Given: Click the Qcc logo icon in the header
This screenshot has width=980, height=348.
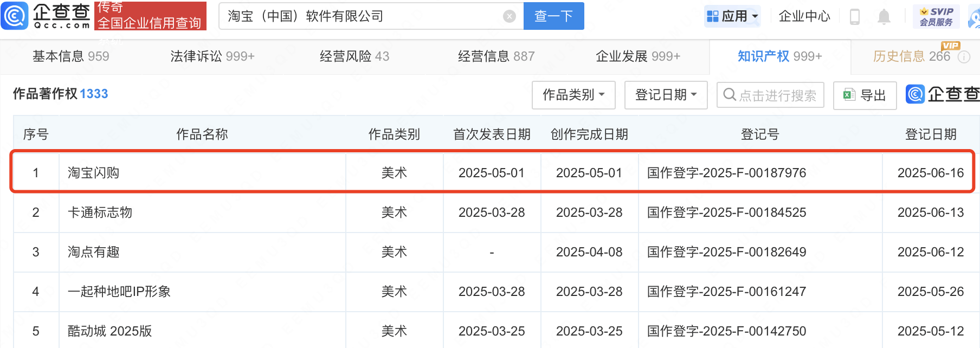Looking at the screenshot, I should (15, 16).
